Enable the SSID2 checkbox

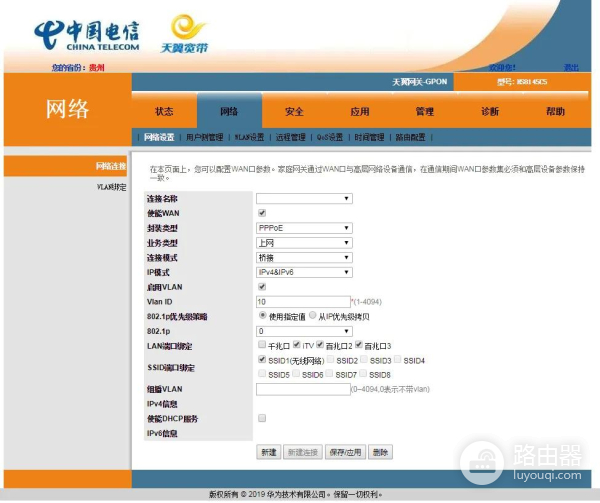[x=330, y=359]
